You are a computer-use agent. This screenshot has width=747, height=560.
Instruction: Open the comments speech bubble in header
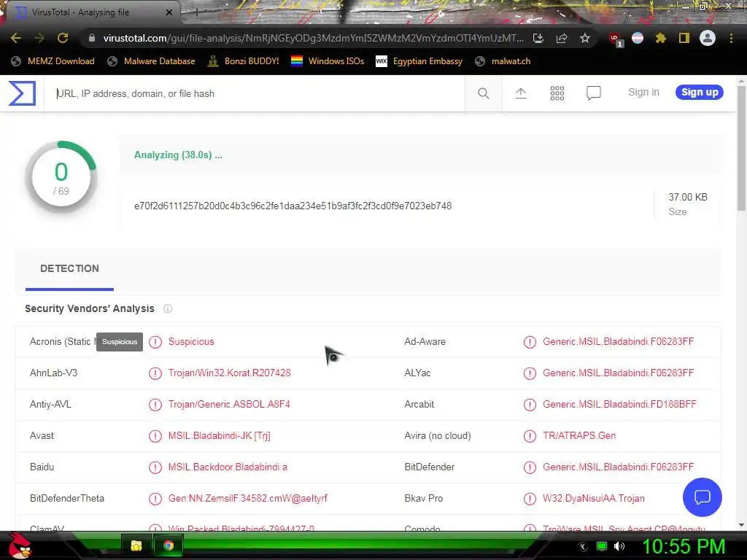click(x=594, y=93)
